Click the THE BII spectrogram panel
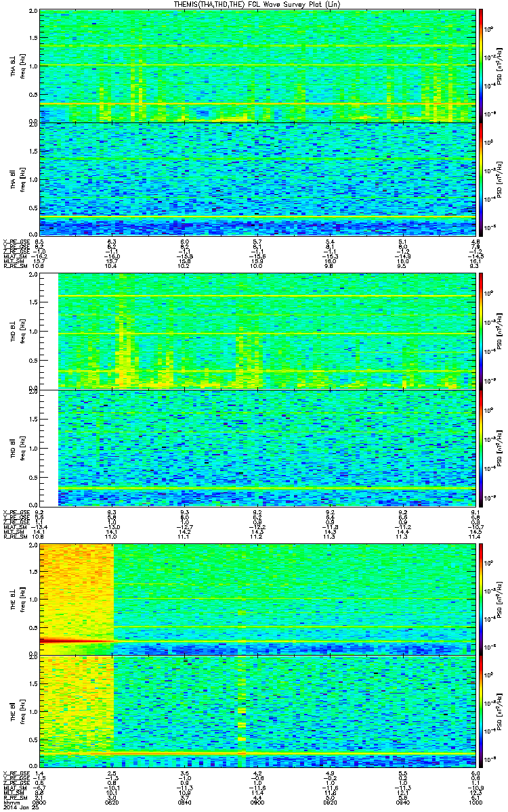The width and height of the screenshot is (508, 812). point(257,711)
